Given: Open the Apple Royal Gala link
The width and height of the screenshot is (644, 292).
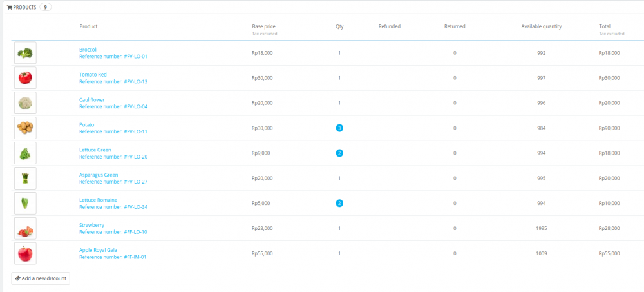Looking at the screenshot, I should (x=98, y=250).
